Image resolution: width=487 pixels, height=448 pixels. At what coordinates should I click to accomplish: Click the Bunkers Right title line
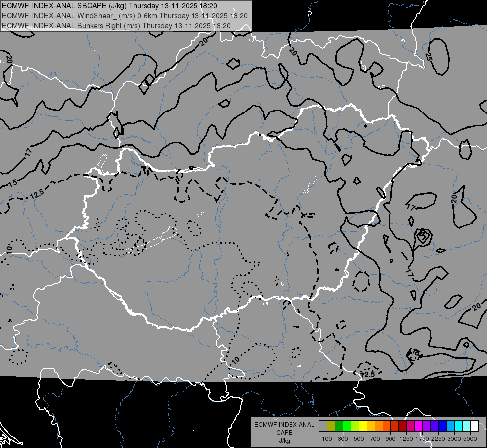coord(116,26)
